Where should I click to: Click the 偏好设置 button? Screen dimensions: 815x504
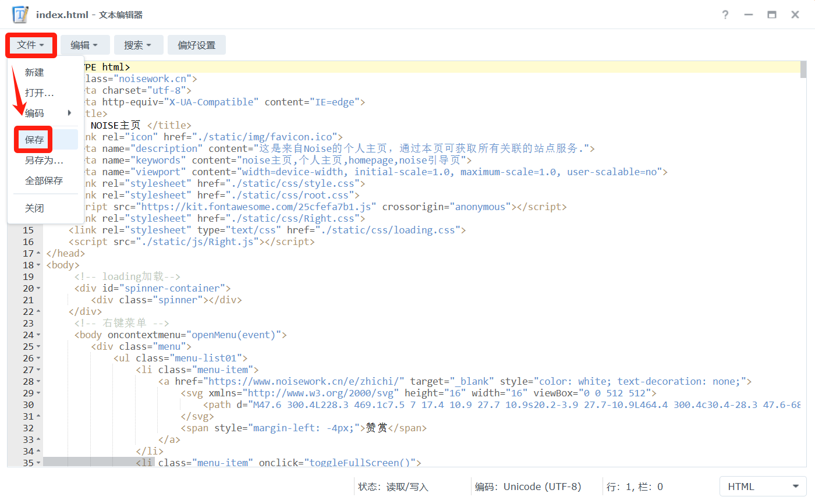tap(196, 45)
